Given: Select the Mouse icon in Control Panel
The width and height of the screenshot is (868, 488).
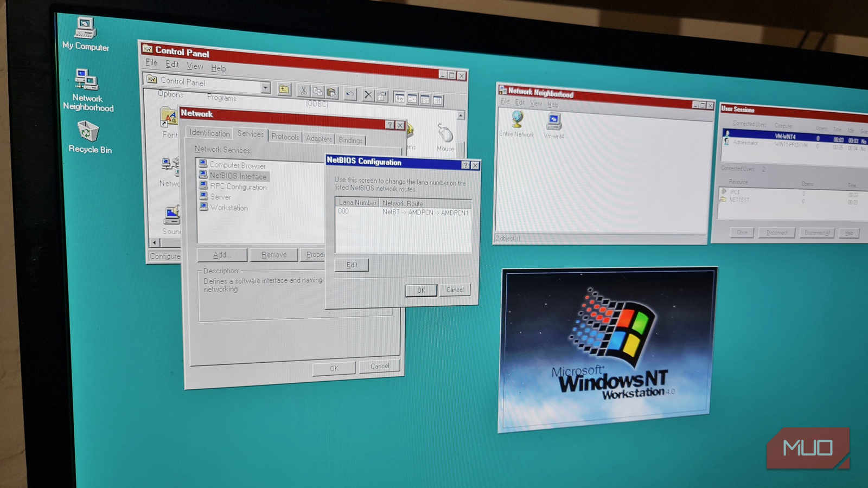Looking at the screenshot, I should (445, 137).
